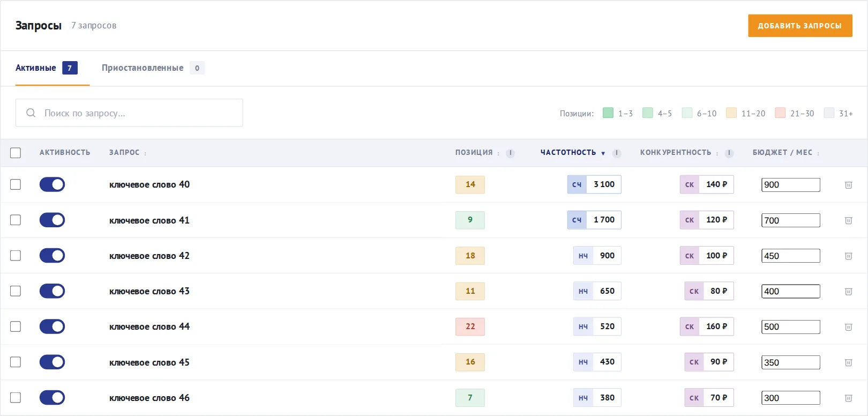
Task: Delete the row for ключевое слово 43
Action: (848, 292)
